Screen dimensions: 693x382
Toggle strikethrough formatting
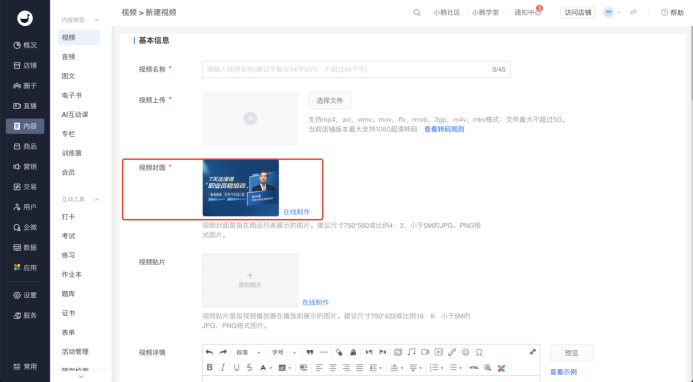(x=250, y=367)
